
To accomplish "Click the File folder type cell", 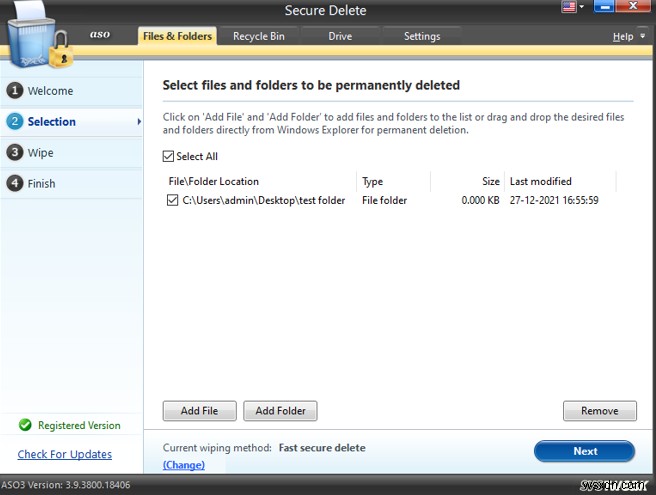I will (384, 200).
